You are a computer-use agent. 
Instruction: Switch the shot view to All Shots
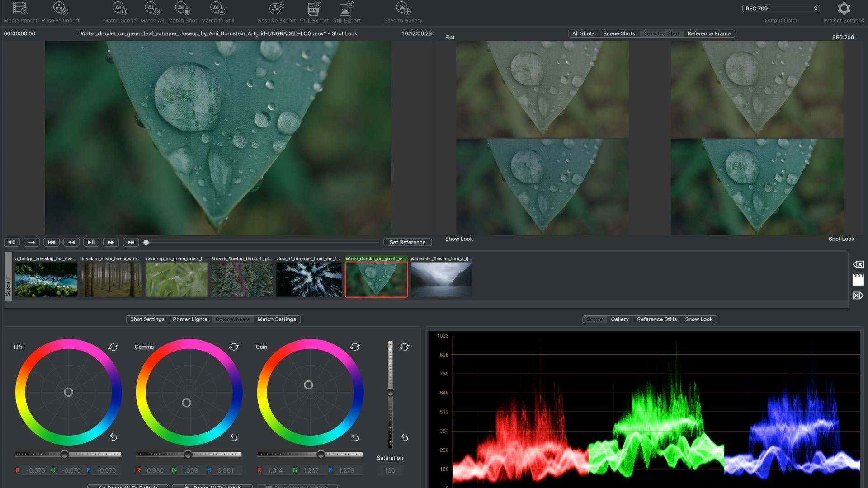coord(583,33)
